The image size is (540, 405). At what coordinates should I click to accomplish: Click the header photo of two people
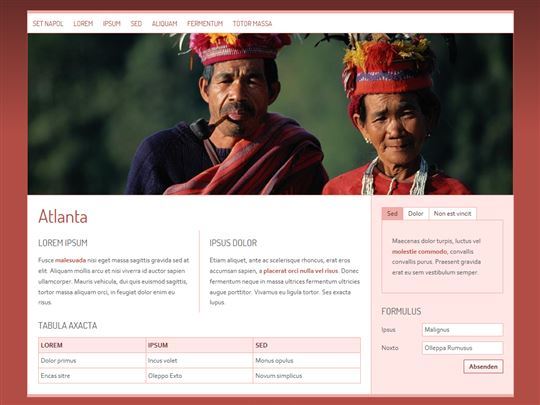270,114
